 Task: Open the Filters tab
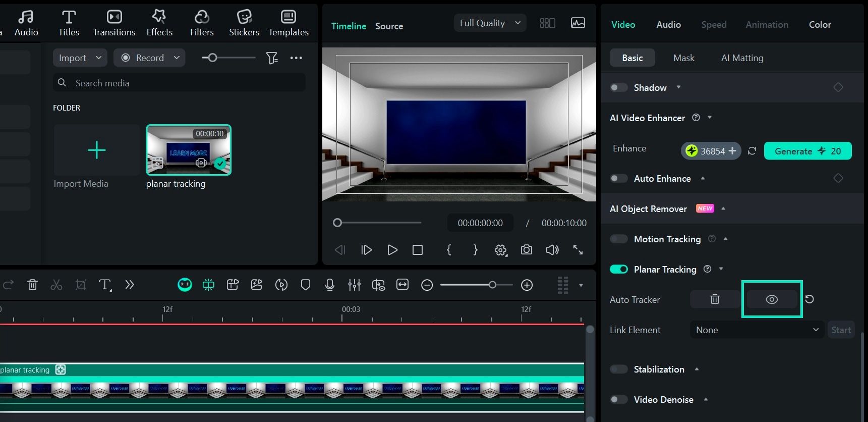point(202,23)
